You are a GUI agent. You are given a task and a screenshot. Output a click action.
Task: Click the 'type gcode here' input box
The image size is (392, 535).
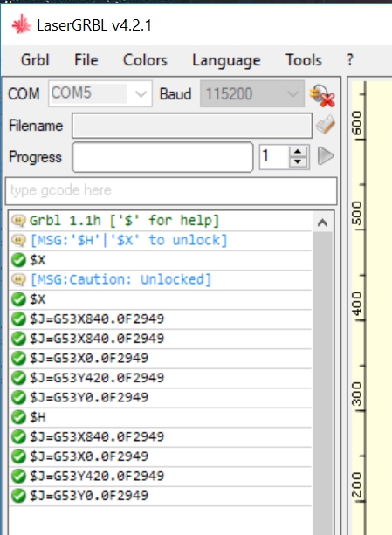(x=171, y=191)
